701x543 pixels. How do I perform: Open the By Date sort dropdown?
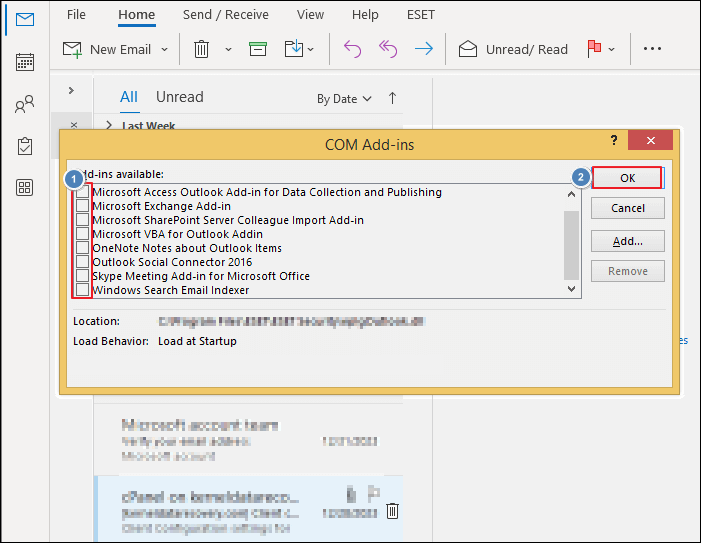[344, 99]
